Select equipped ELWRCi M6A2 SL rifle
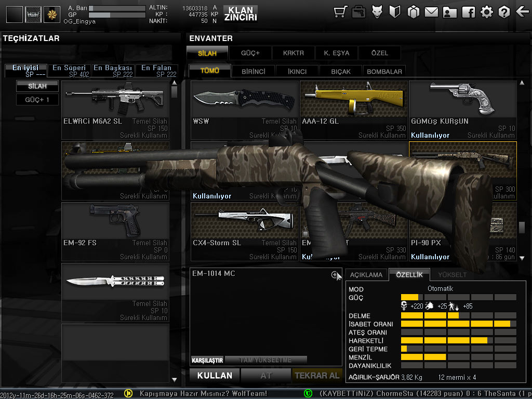Viewport: 532px width, 399px height. [115, 110]
